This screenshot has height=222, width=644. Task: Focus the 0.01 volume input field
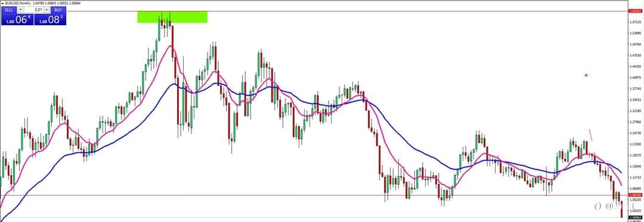click(x=33, y=10)
